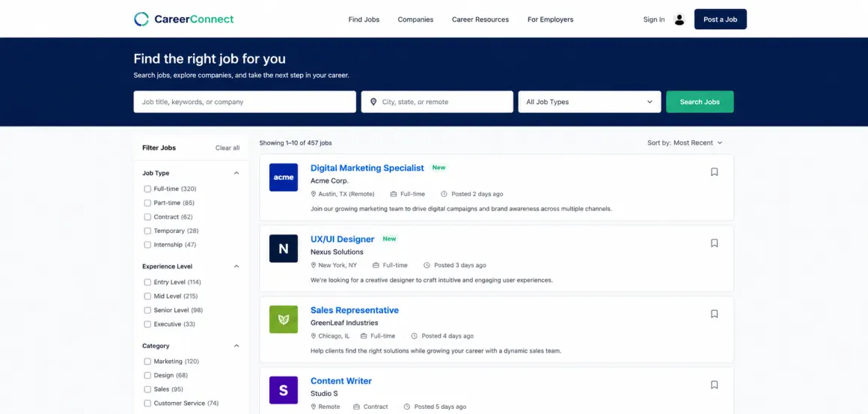The width and height of the screenshot is (868, 414).
Task: Click the briefcase icon beside Contract label
Action: pyautogui.click(x=356, y=407)
